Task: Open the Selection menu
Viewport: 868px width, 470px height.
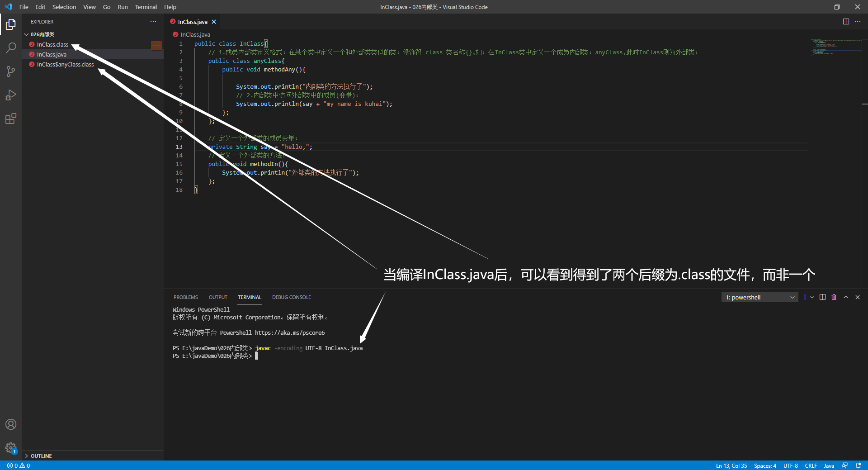Action: pos(64,7)
